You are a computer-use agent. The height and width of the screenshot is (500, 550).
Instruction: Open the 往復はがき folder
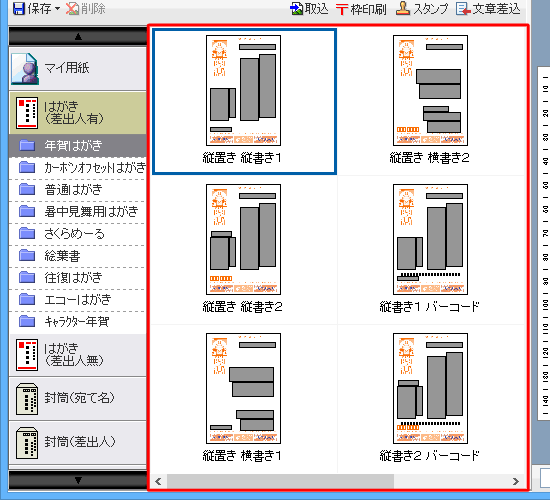coord(78,278)
